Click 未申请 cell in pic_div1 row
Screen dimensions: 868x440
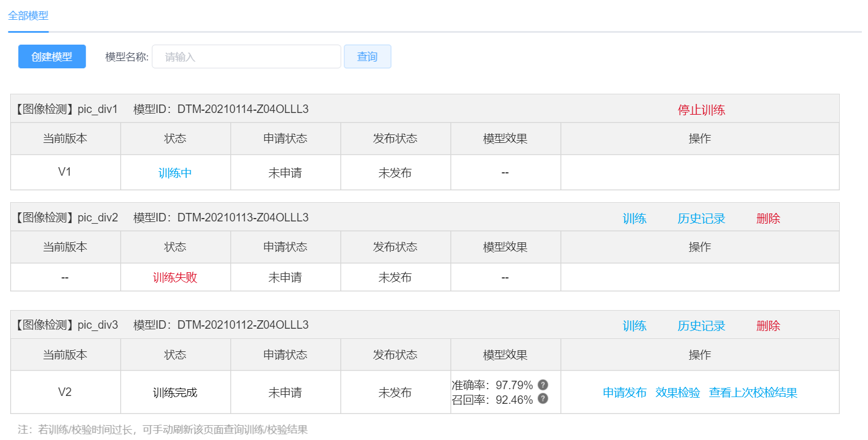(286, 173)
